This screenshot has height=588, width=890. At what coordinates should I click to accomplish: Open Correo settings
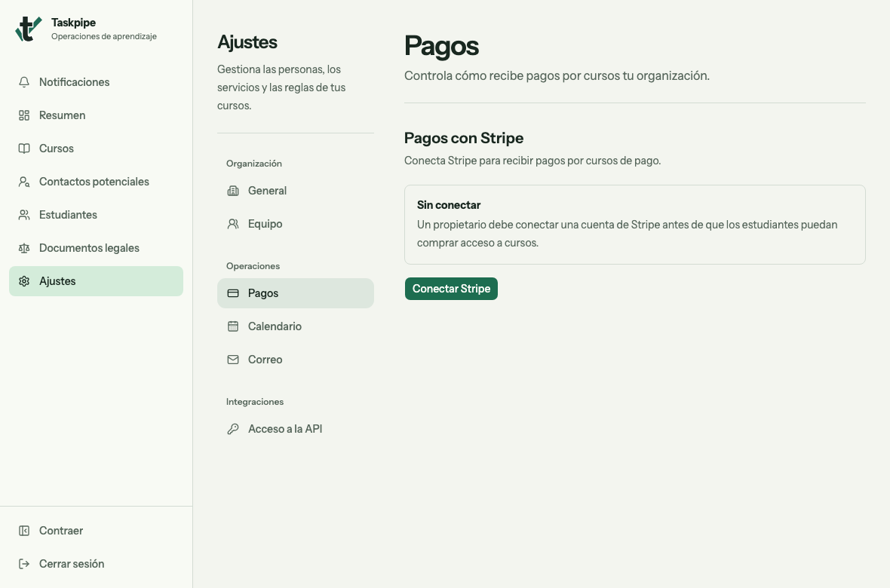[295, 360]
